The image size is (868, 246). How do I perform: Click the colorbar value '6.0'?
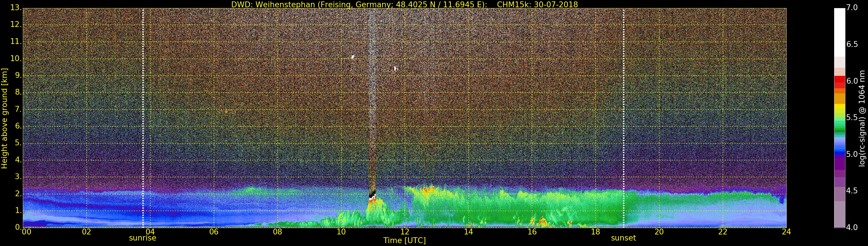click(852, 81)
